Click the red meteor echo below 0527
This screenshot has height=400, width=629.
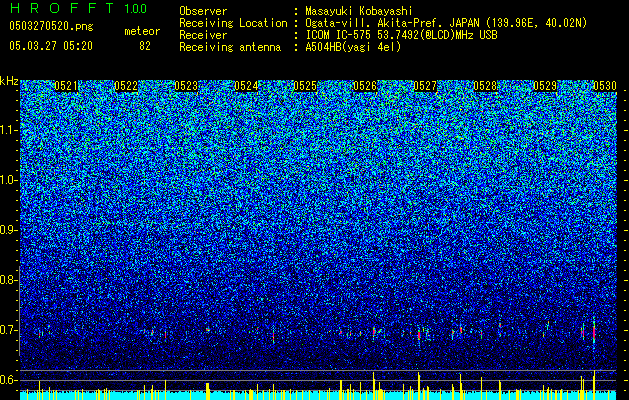pyautogui.click(x=419, y=334)
